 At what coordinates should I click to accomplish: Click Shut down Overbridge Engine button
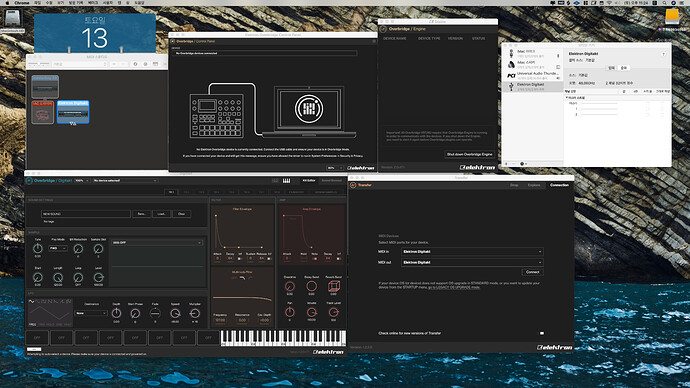pos(470,154)
